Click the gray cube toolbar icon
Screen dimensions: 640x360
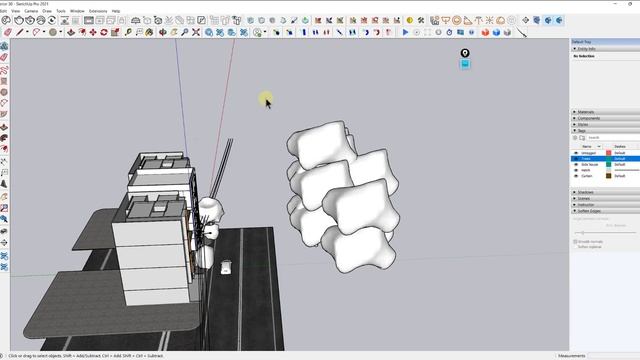[x=507, y=32]
